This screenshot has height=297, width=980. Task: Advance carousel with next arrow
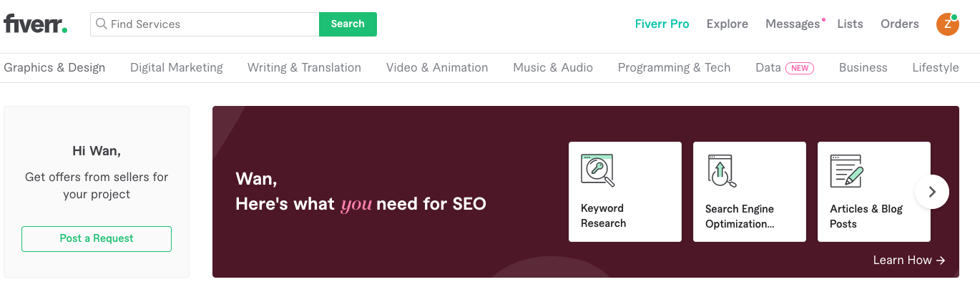[x=931, y=192]
